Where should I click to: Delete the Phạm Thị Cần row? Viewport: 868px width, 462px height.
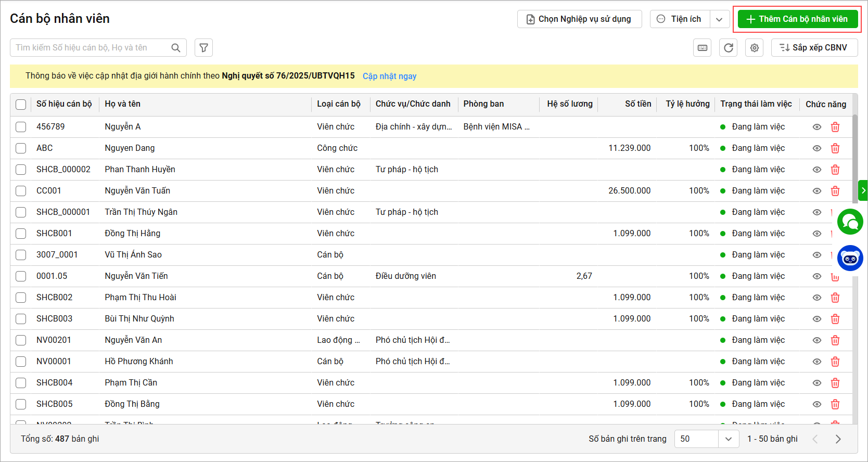(x=835, y=383)
